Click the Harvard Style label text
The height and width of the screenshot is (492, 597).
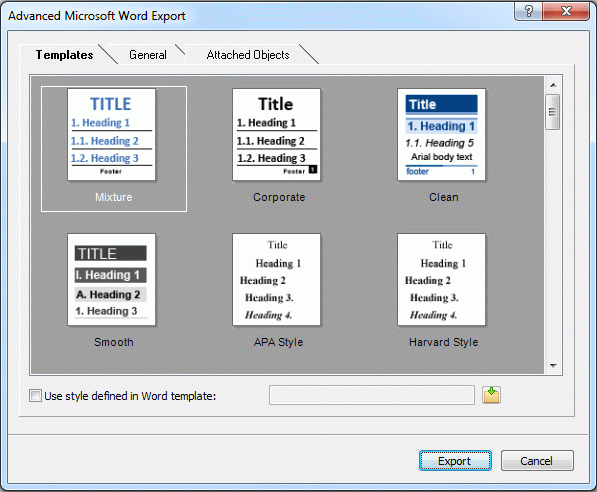pyautogui.click(x=444, y=342)
